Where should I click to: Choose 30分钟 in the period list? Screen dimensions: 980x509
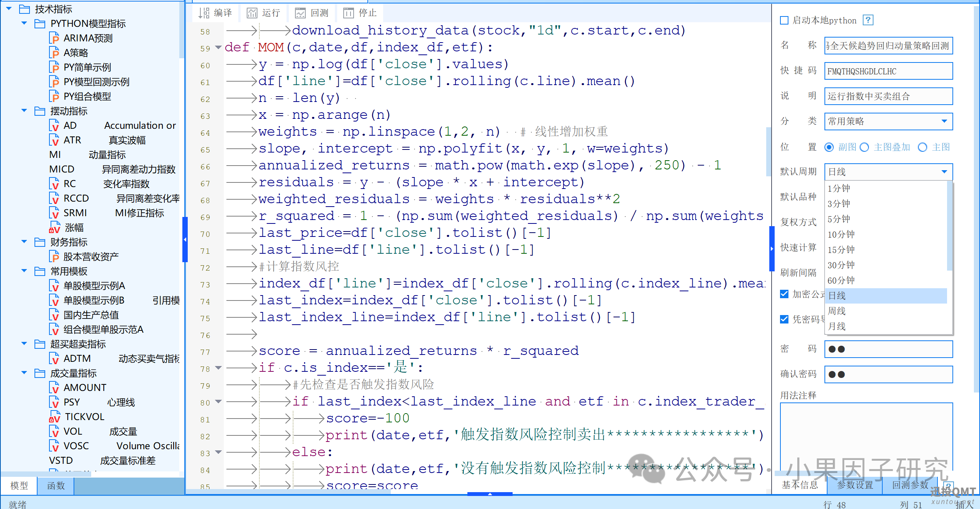click(x=886, y=265)
